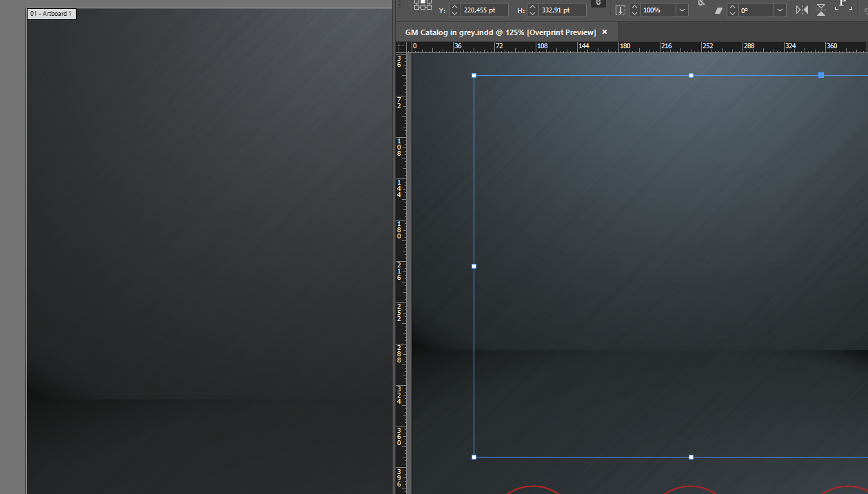Click the top-center selection handle

[x=691, y=75]
